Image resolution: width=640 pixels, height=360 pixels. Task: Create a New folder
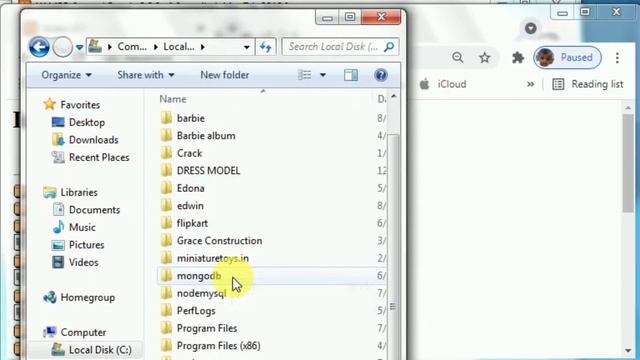(224, 75)
